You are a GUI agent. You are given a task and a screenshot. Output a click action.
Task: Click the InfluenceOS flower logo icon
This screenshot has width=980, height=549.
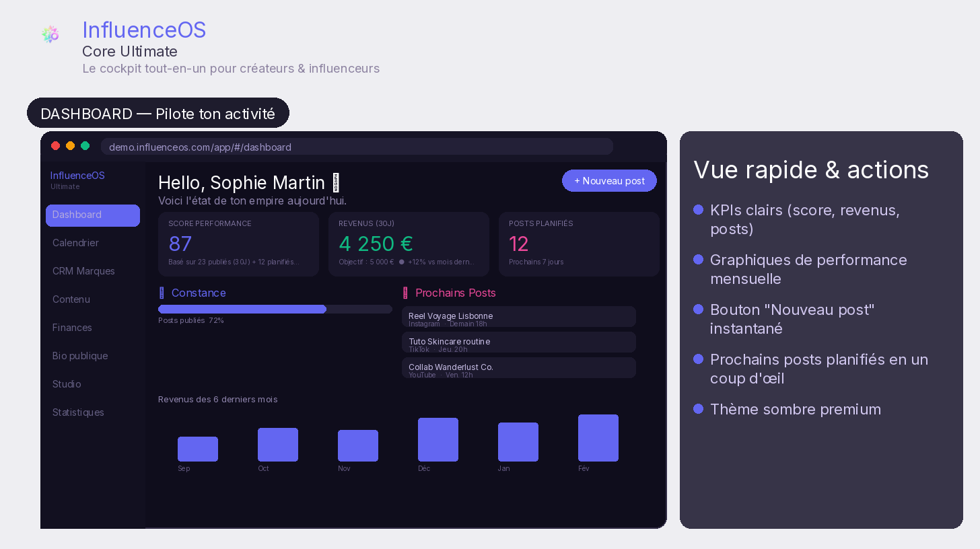point(50,34)
